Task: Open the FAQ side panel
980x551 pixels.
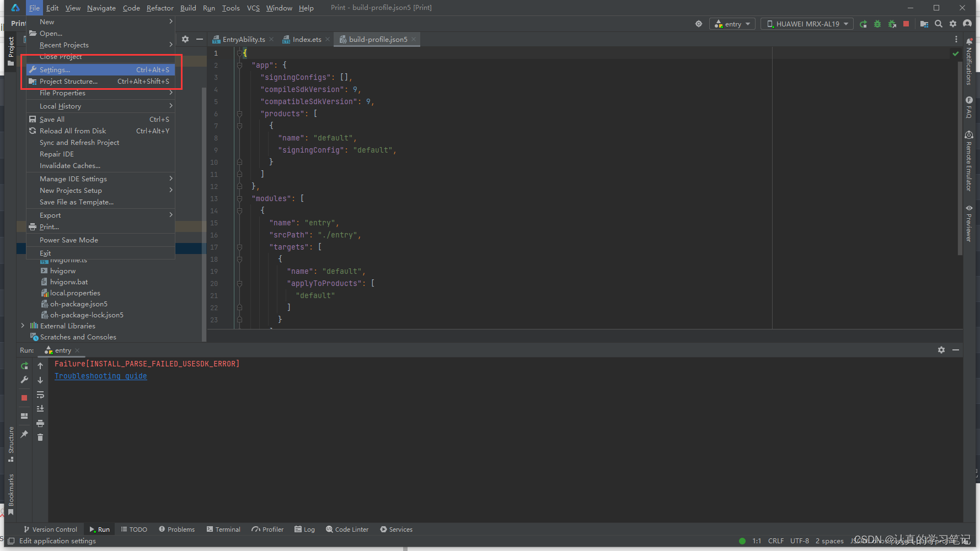Action: (969, 107)
